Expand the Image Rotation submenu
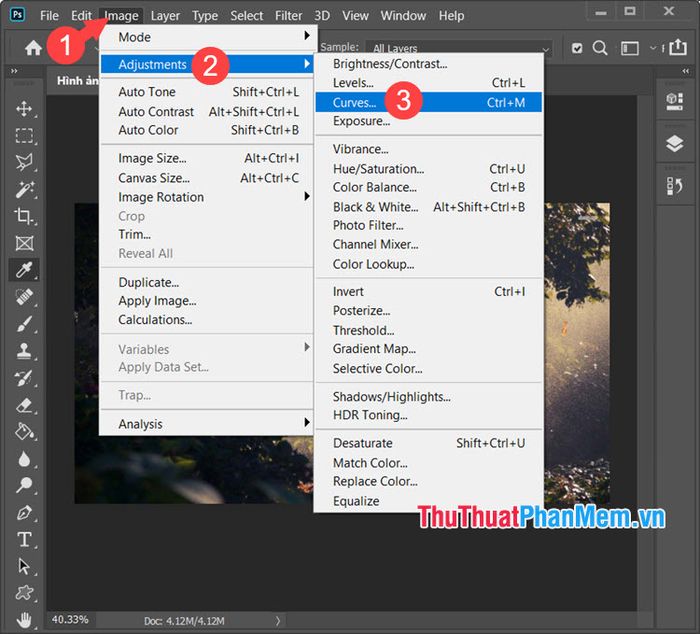700x634 pixels. click(x=207, y=197)
